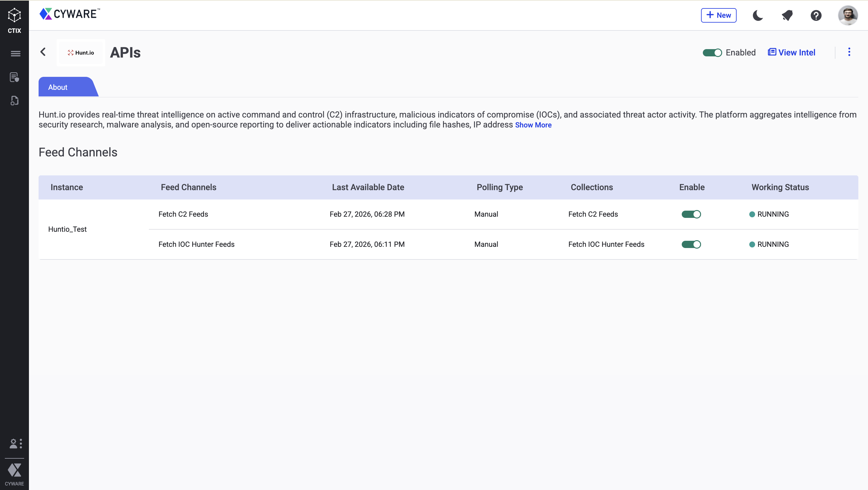Click the Huntio_Test instance name
Screen dimensions: 868x490
[x=68, y=229]
